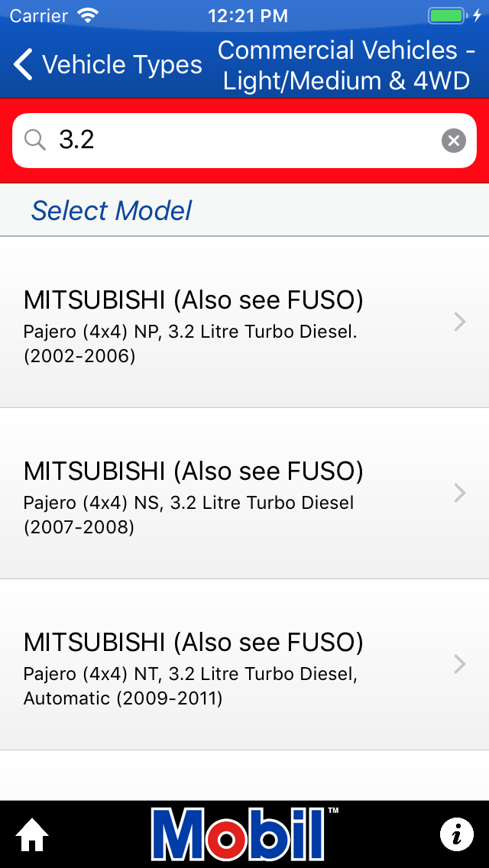Screen dimensions: 489x868
Task: Expand chevron for Pajero NS 2007-2008
Action: click(459, 494)
